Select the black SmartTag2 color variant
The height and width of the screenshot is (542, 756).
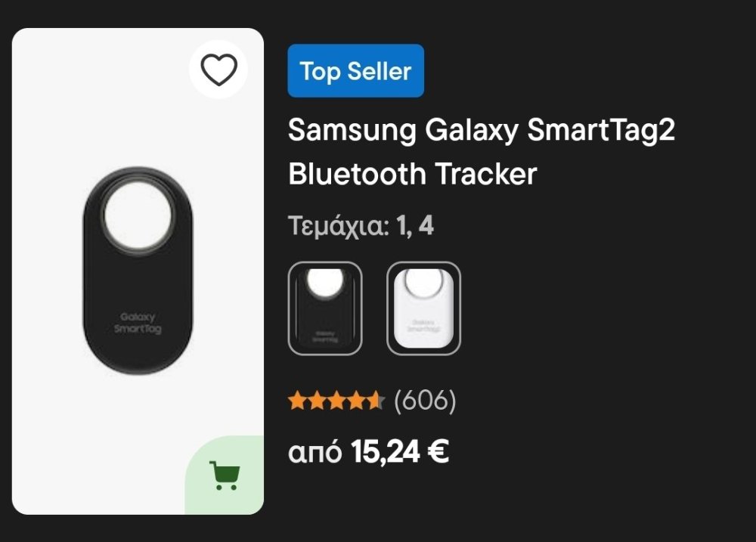[x=325, y=308]
